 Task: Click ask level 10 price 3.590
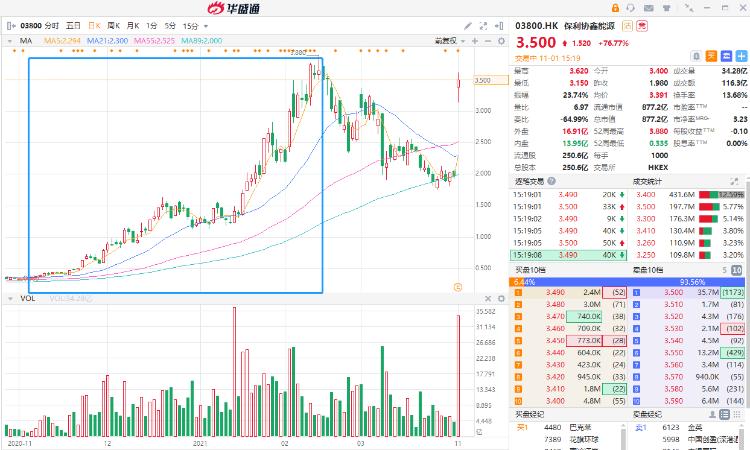(673, 401)
